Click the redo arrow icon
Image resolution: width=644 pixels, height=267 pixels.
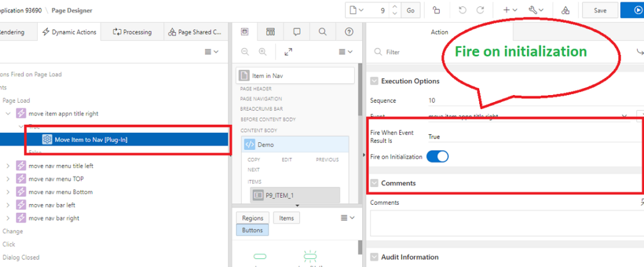click(480, 10)
